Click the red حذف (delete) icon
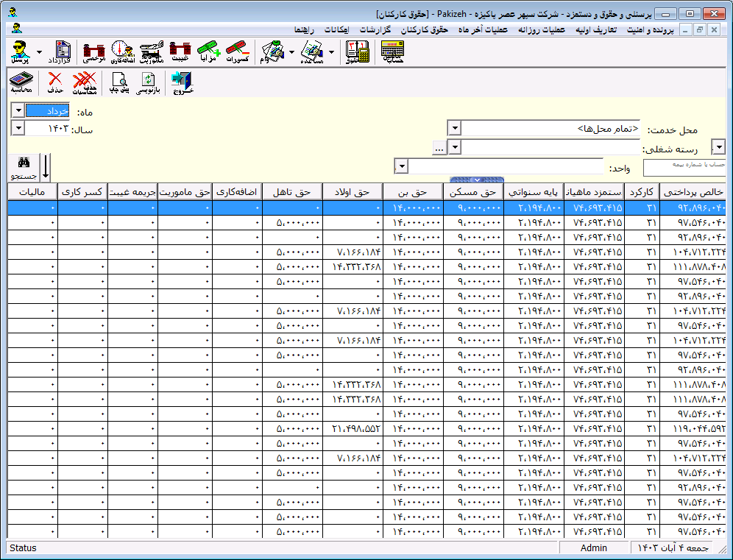The height and width of the screenshot is (560, 733). (x=55, y=82)
